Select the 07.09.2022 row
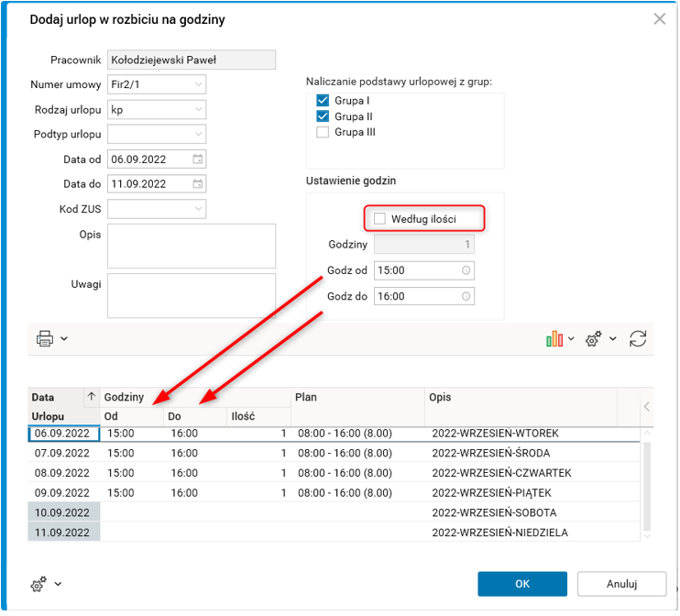 click(334, 453)
